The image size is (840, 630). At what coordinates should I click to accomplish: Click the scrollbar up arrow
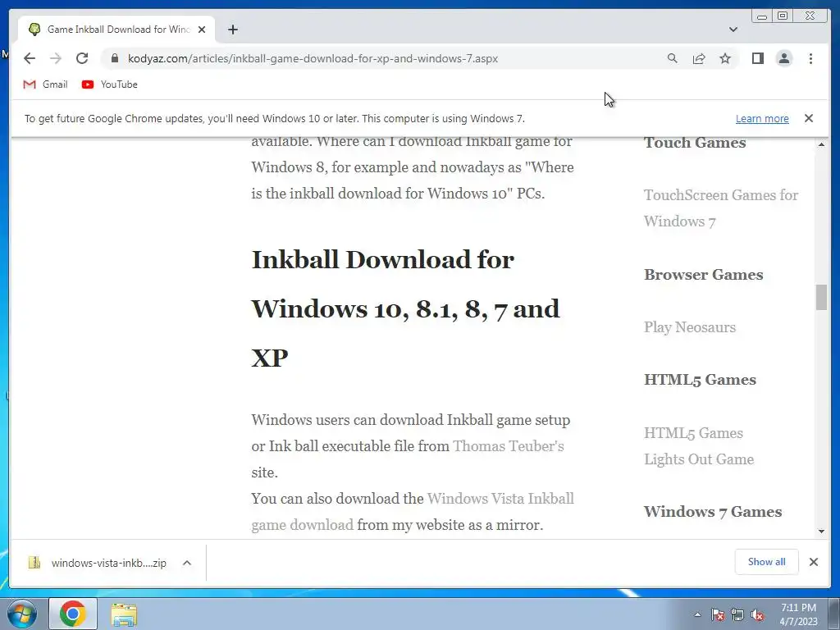click(821, 144)
